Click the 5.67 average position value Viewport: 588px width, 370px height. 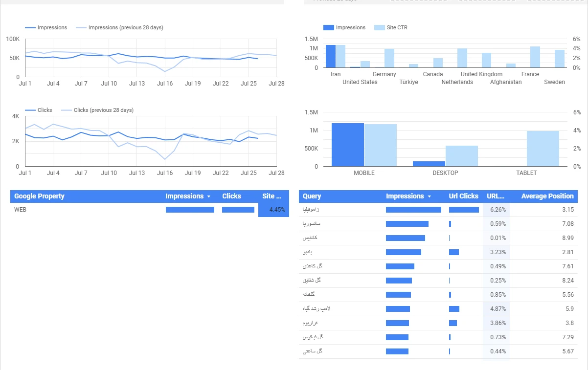pos(568,351)
